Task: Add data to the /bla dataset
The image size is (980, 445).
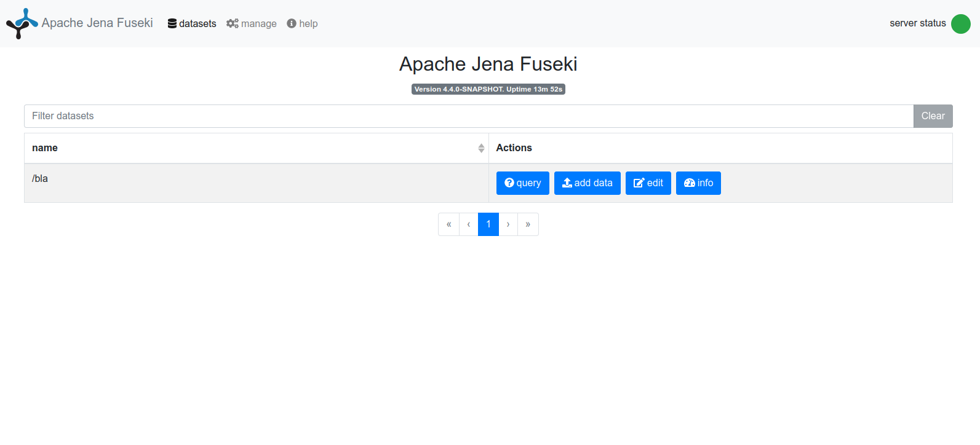Action: pyautogui.click(x=587, y=183)
